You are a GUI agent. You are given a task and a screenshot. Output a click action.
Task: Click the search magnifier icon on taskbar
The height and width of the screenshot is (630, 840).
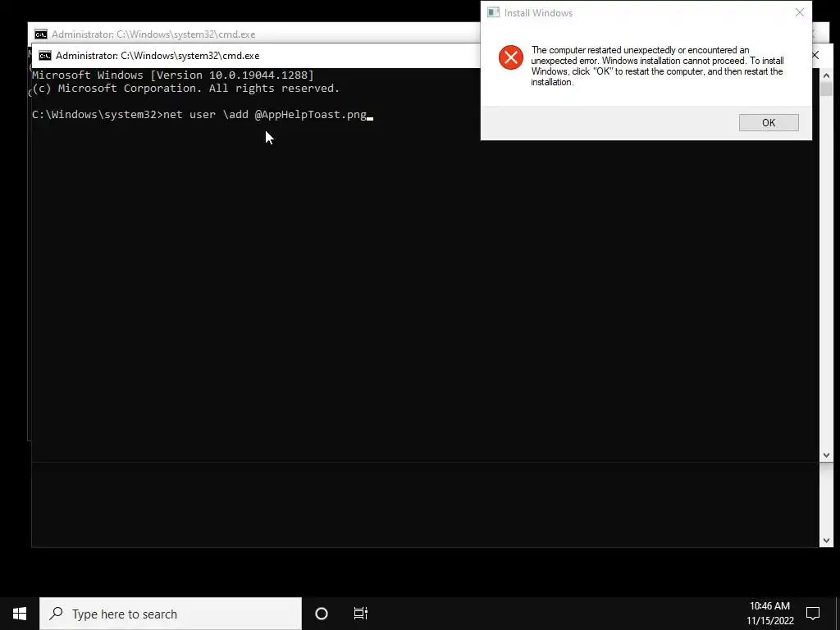pyautogui.click(x=56, y=614)
